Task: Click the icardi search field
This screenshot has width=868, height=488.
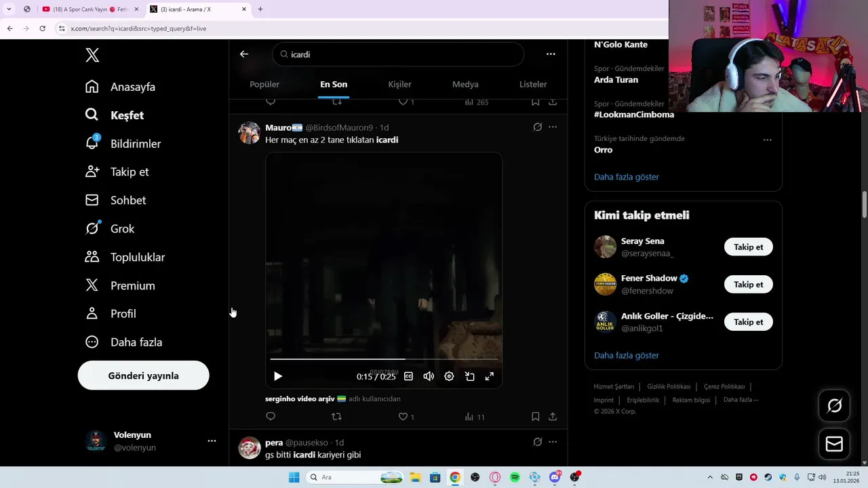Action: pos(398,54)
